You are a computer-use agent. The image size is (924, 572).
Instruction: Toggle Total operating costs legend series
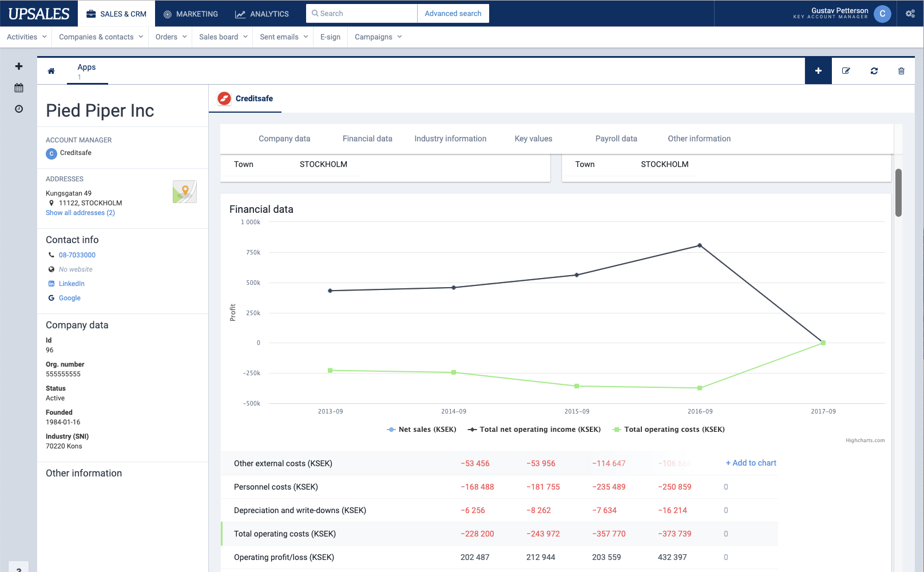[669, 430]
